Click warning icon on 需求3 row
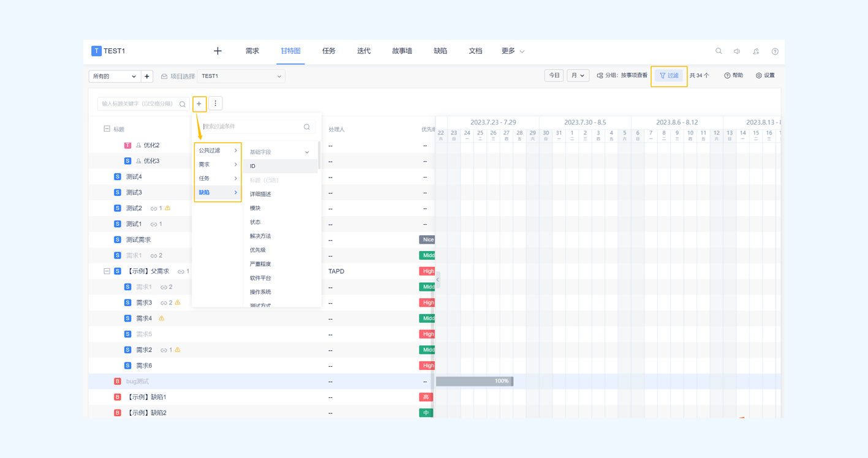The width and height of the screenshot is (868, 458). point(178,302)
